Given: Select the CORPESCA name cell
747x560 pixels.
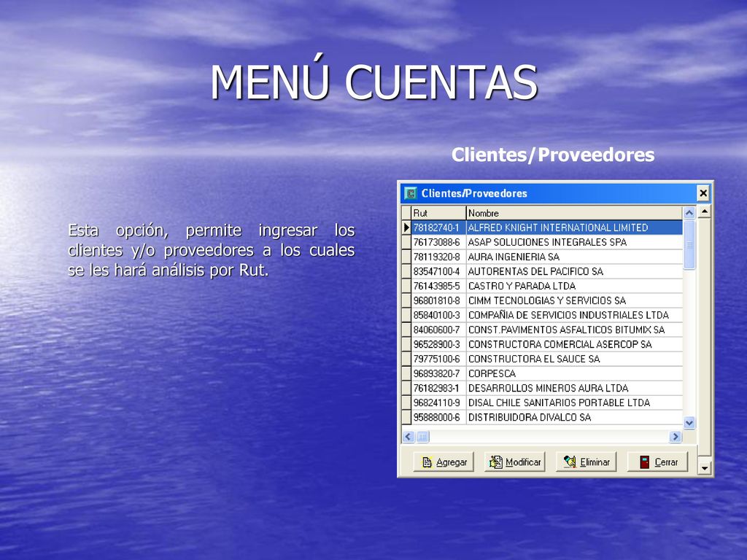Looking at the screenshot, I should [574, 373].
